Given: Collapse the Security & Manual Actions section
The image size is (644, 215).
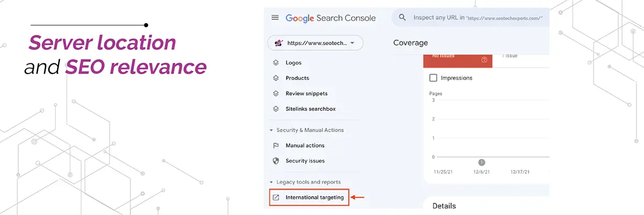Looking at the screenshot, I should coord(306,130).
